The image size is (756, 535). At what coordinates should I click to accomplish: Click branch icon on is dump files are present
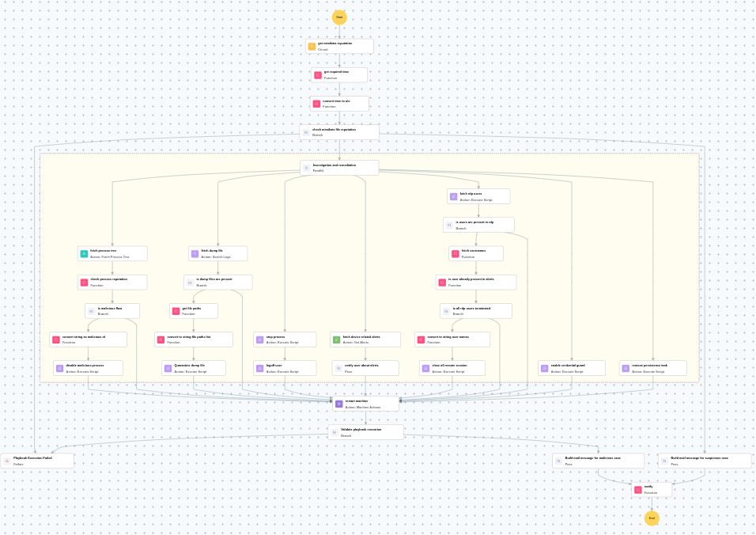click(x=190, y=283)
